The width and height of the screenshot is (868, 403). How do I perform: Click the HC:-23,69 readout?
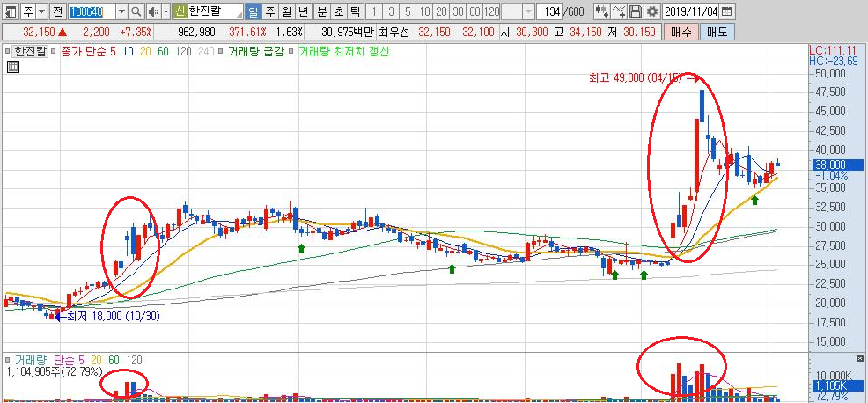(x=833, y=61)
